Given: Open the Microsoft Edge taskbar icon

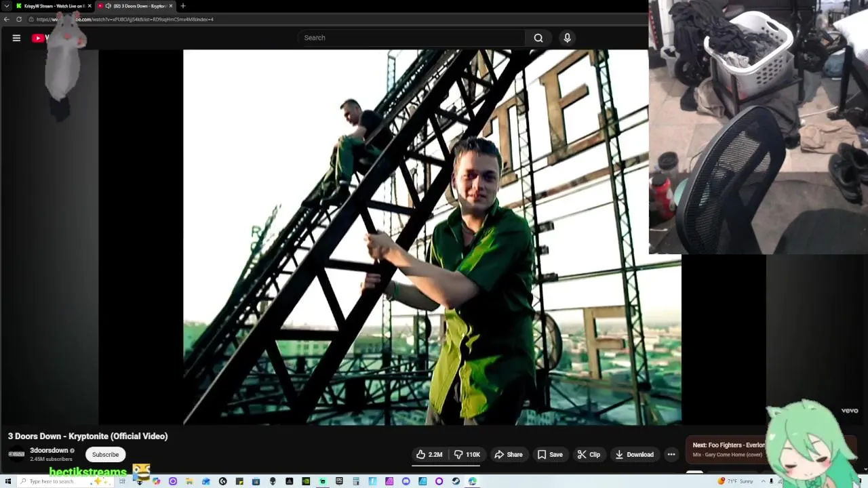Looking at the screenshot, I should click(x=472, y=481).
